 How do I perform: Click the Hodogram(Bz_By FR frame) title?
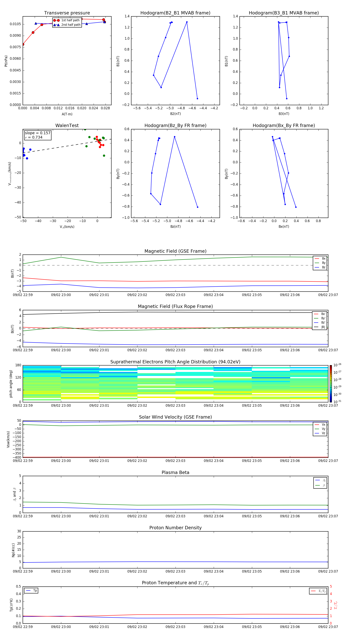tap(175, 125)
